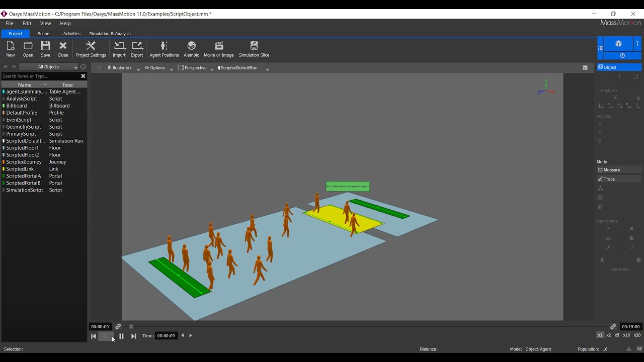Click the end time 00:15:00 field
This screenshot has height=362, width=644.
pyautogui.click(x=630, y=327)
